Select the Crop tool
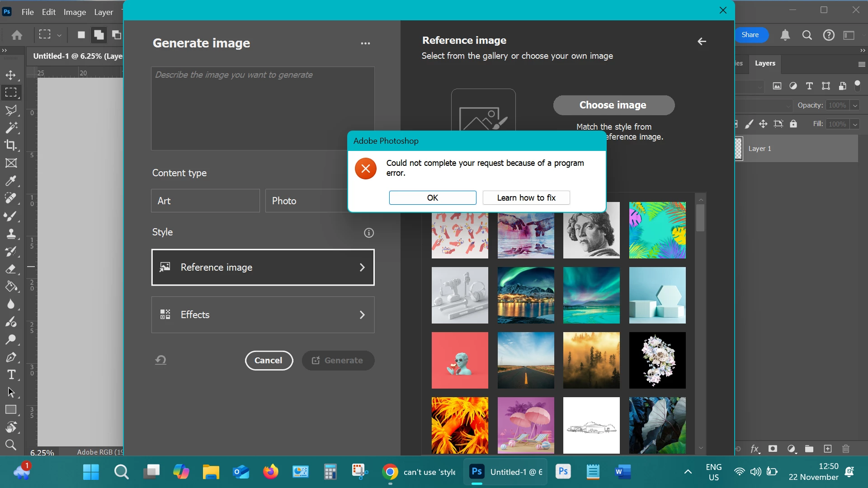The height and width of the screenshot is (488, 868). 11,145
